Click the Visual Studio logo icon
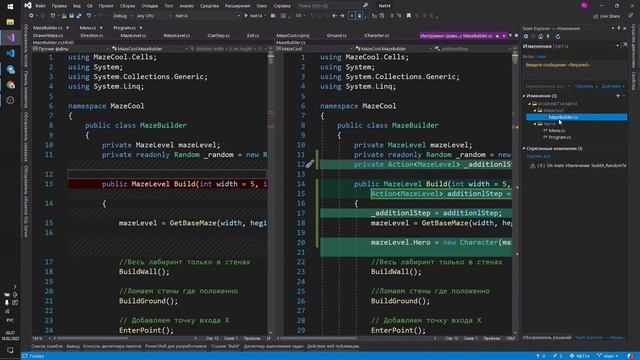The height and width of the screenshot is (360, 640). (28, 6)
